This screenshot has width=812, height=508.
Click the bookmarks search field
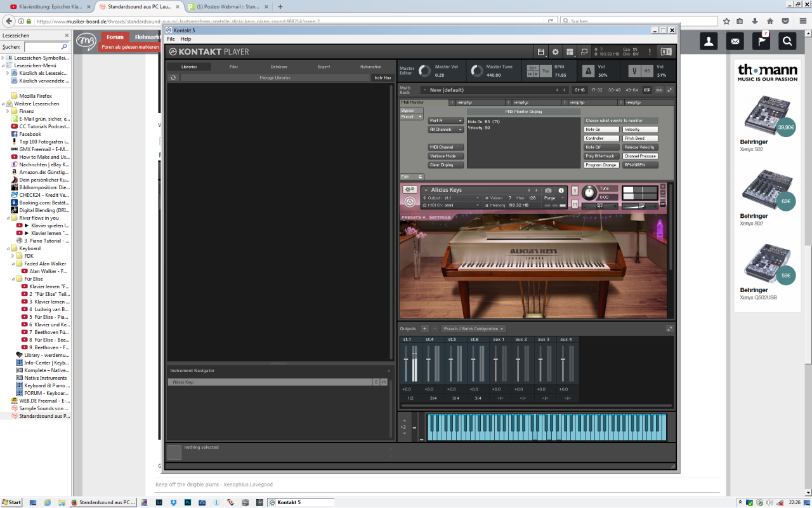(x=46, y=47)
